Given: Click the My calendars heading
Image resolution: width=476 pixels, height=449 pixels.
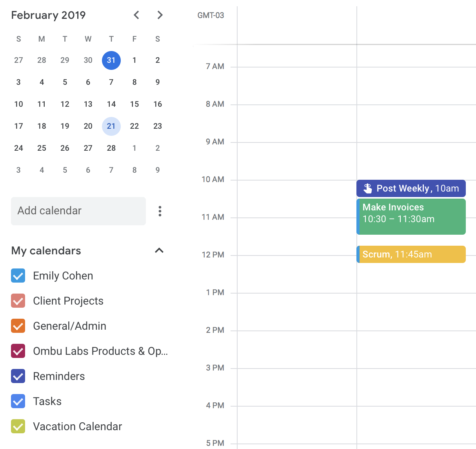Looking at the screenshot, I should tap(46, 251).
